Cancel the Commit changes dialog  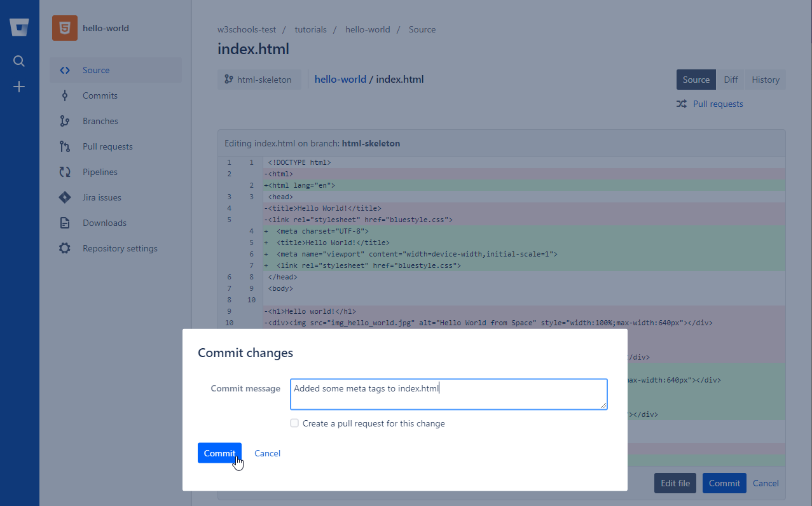click(x=267, y=453)
